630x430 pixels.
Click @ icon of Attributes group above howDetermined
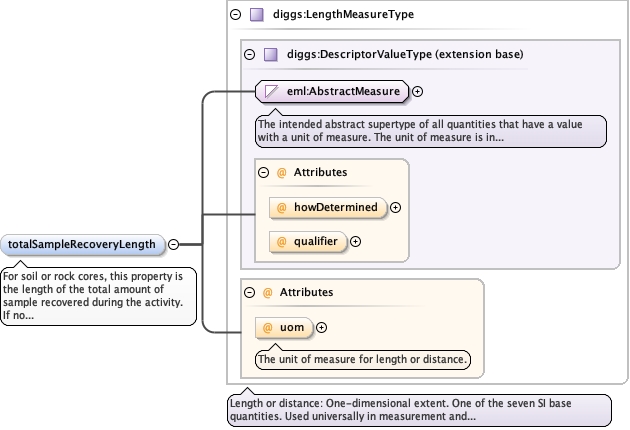(281, 172)
